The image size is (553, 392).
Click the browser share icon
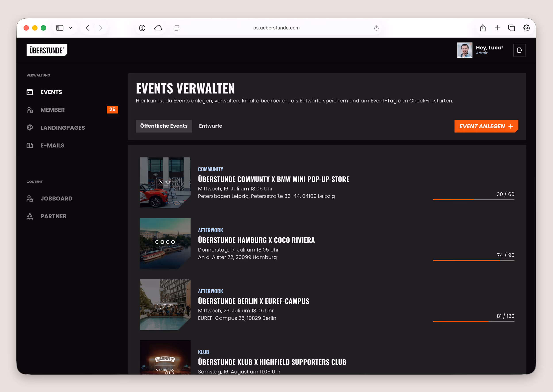pyautogui.click(x=483, y=28)
